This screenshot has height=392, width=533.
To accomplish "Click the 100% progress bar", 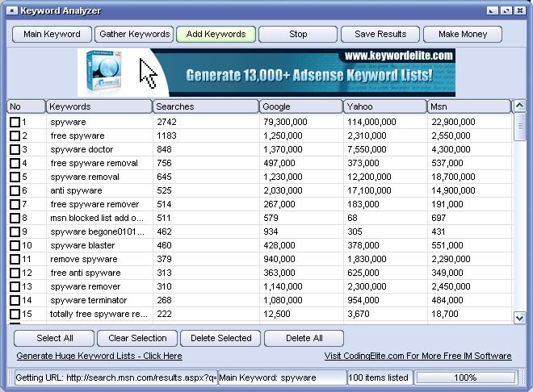I will tap(465, 377).
